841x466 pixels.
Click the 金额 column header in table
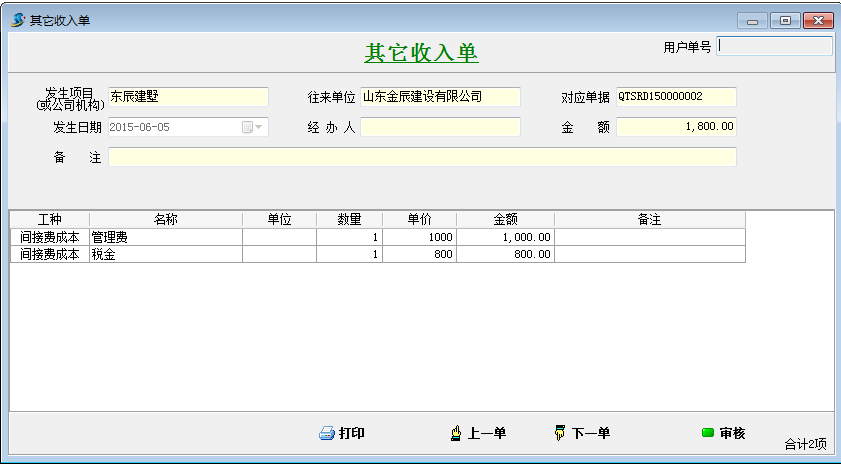pyautogui.click(x=505, y=220)
